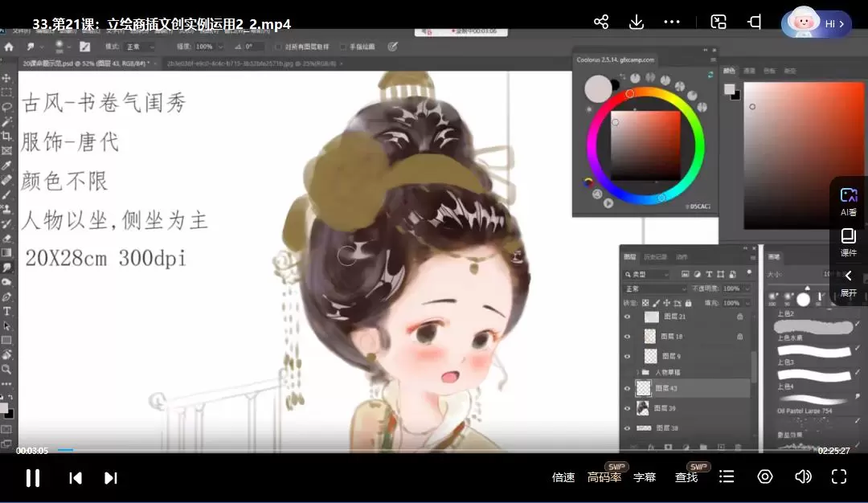Toggle the layer filter on/off switch
The width and height of the screenshot is (868, 503).
[x=749, y=273]
